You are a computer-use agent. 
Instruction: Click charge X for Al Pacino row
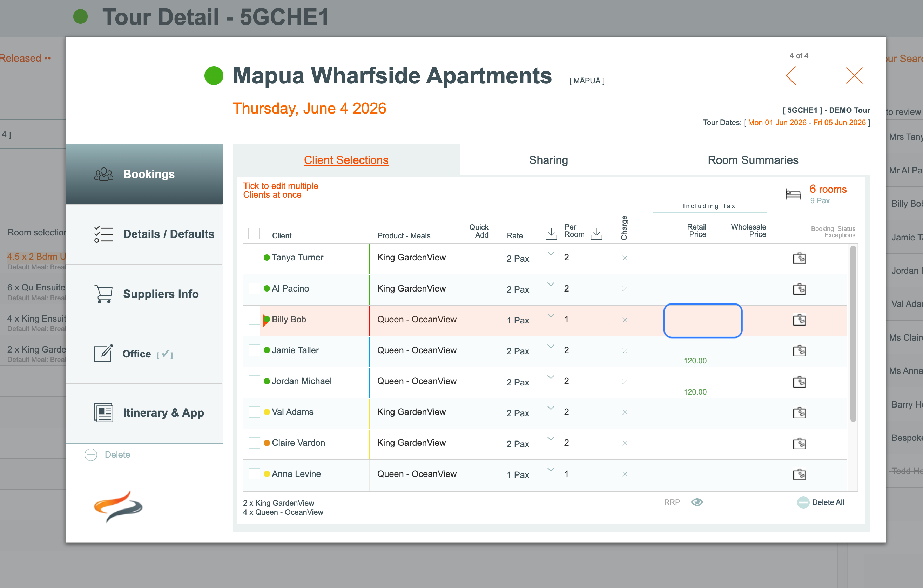(625, 289)
